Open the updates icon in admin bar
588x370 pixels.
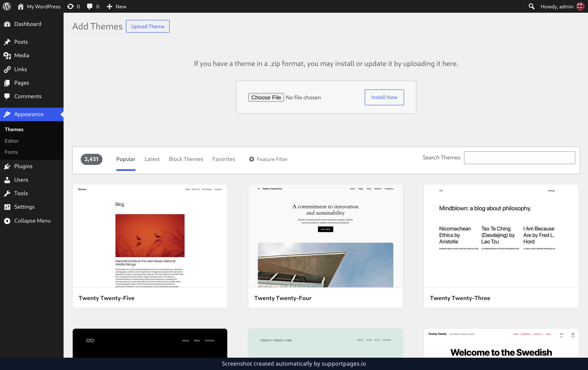[x=70, y=6]
